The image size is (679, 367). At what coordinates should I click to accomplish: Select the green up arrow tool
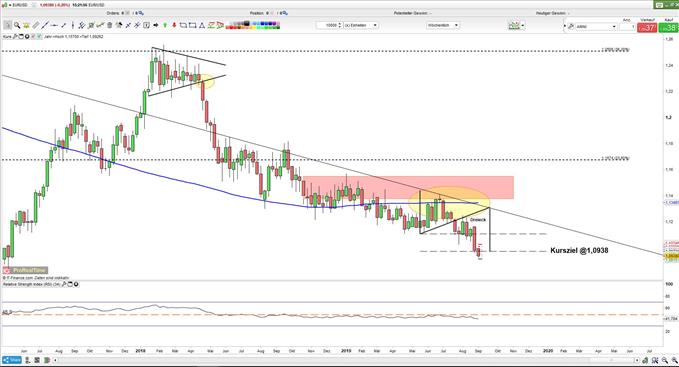[x=165, y=26]
